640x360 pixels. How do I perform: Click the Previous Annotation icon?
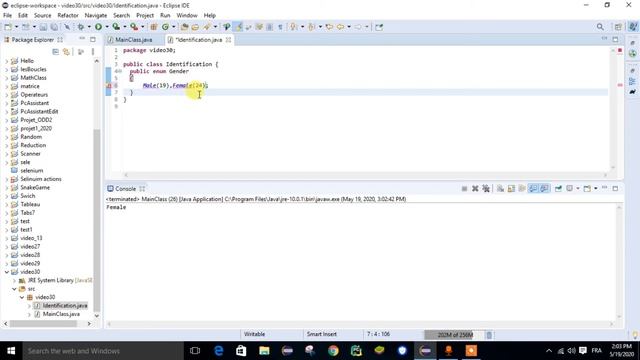pos(311,27)
